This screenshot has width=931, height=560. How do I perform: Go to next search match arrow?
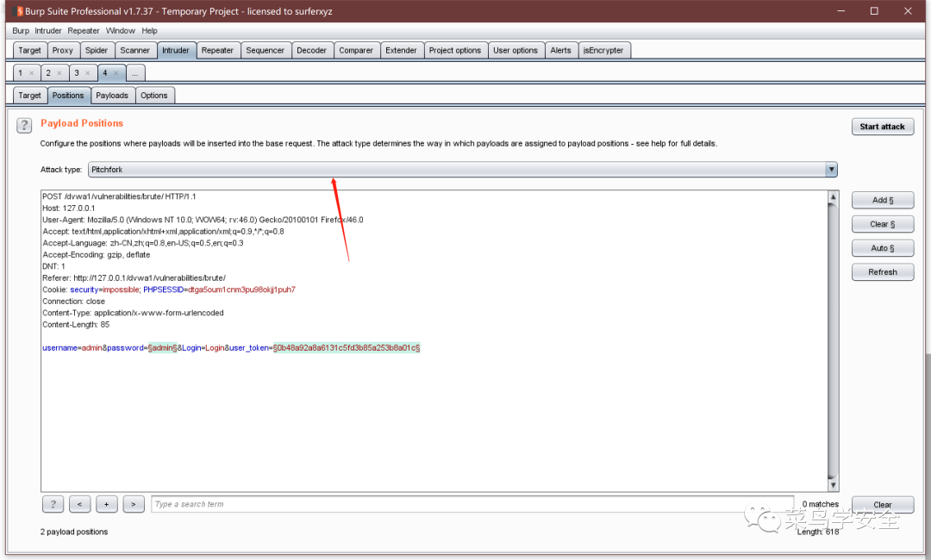[x=134, y=504]
